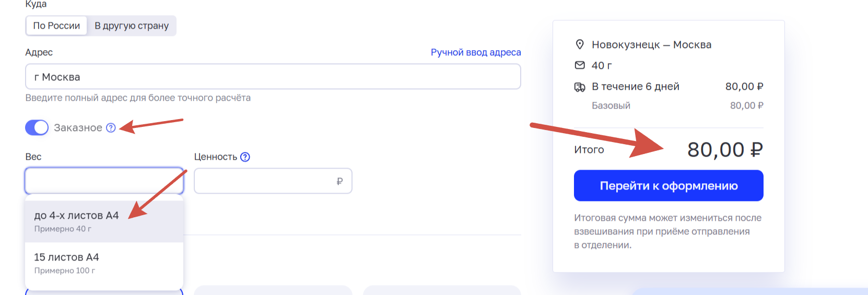This screenshot has height=295, width=868.
Task: Toggle the Заказное switch off
Action: point(37,128)
